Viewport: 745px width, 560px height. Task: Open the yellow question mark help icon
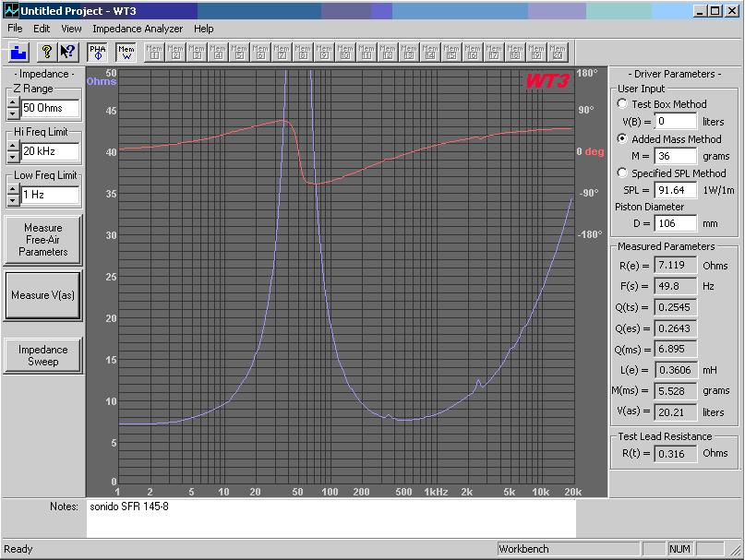pos(46,52)
